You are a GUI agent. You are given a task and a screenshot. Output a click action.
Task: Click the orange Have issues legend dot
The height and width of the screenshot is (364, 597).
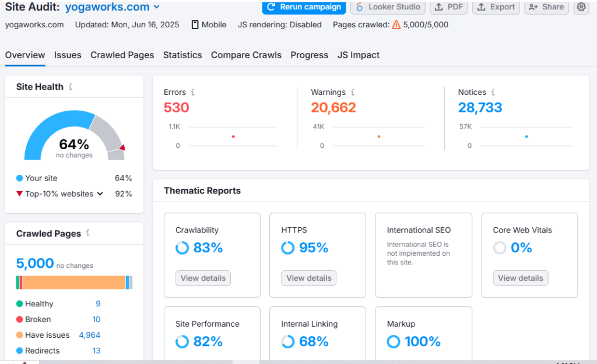click(x=19, y=335)
